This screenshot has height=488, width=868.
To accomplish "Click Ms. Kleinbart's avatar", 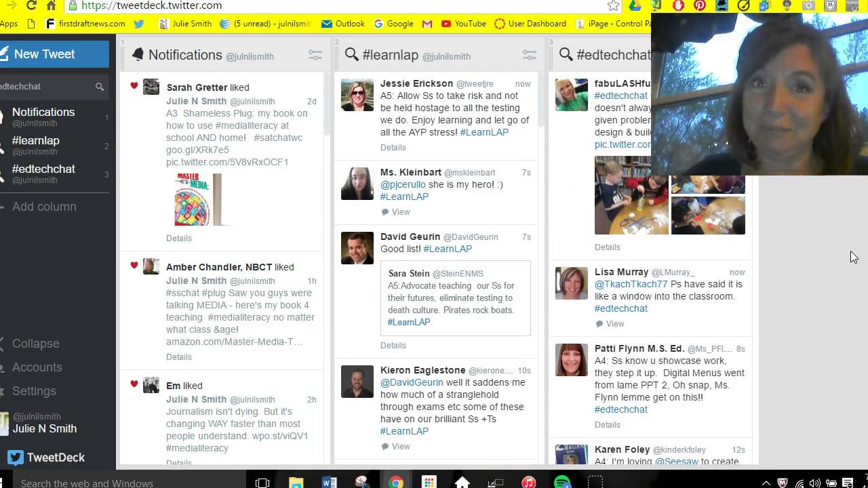I will pyautogui.click(x=357, y=184).
